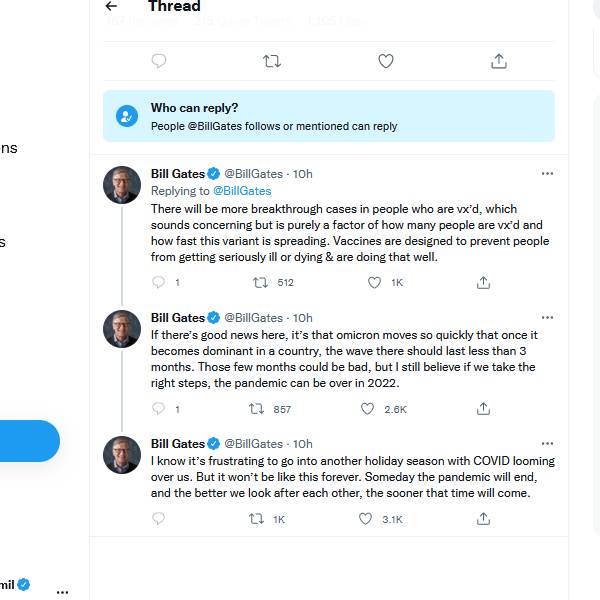600x600 pixels.
Task: Like the omicron tweet with 2.6K likes
Action: 367,409
